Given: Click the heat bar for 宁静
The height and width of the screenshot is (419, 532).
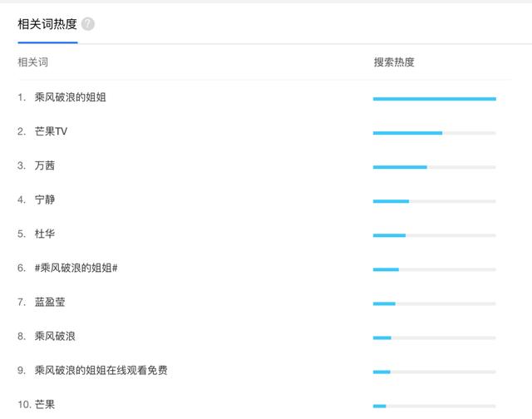Looking at the screenshot, I should [434, 201].
